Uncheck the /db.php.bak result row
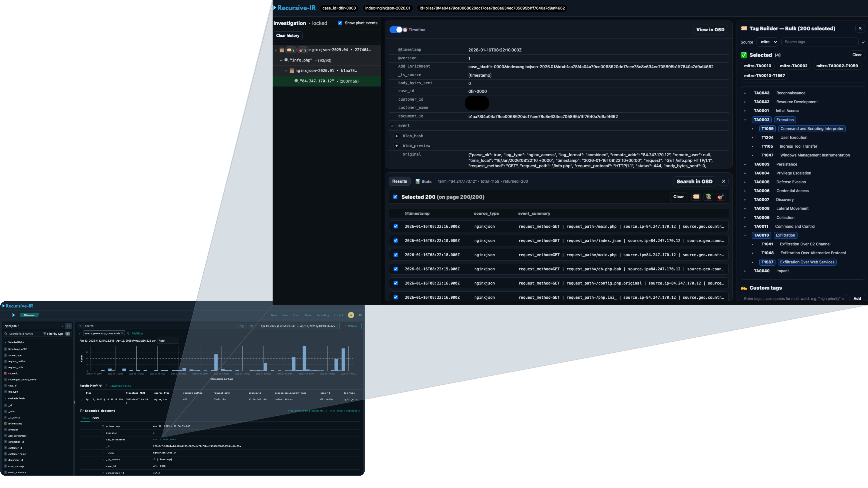The height and width of the screenshot is (488, 868). 396,269
